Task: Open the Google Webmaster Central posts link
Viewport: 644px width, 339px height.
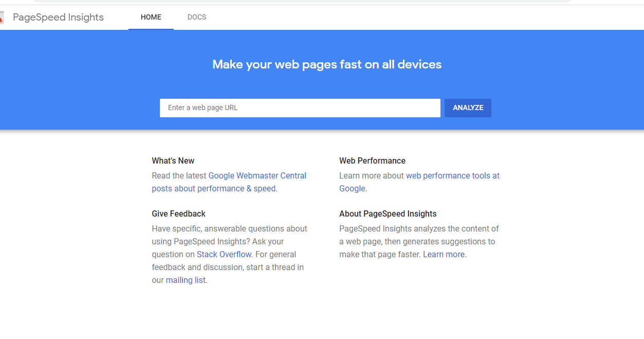Action: 229,182
